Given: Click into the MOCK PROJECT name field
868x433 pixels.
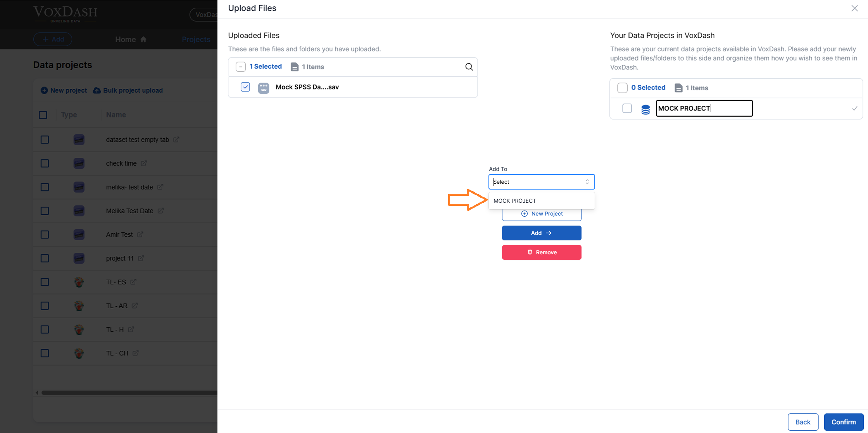Looking at the screenshot, I should point(704,109).
